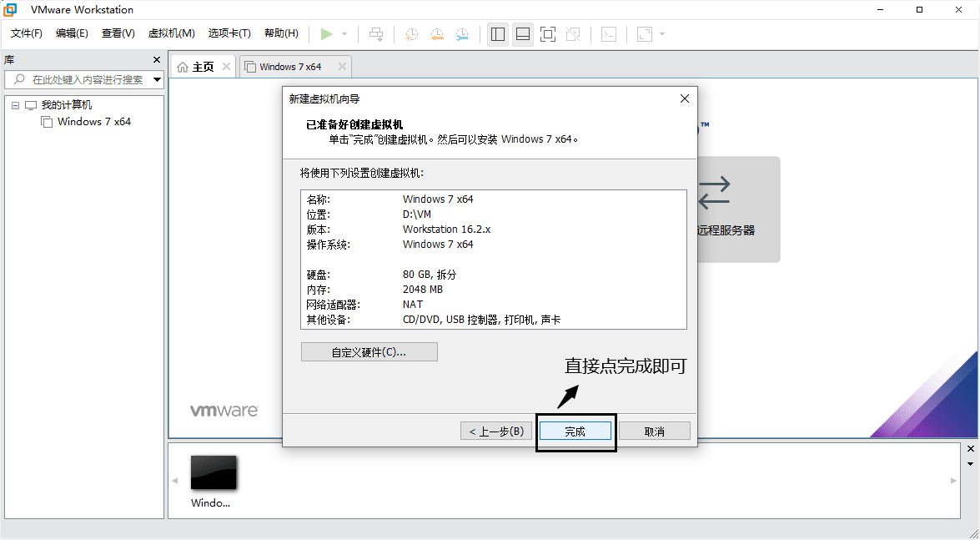Viewport: 980px width, 540px height.
Task: Open the power options dropdown arrow
Action: click(x=344, y=33)
